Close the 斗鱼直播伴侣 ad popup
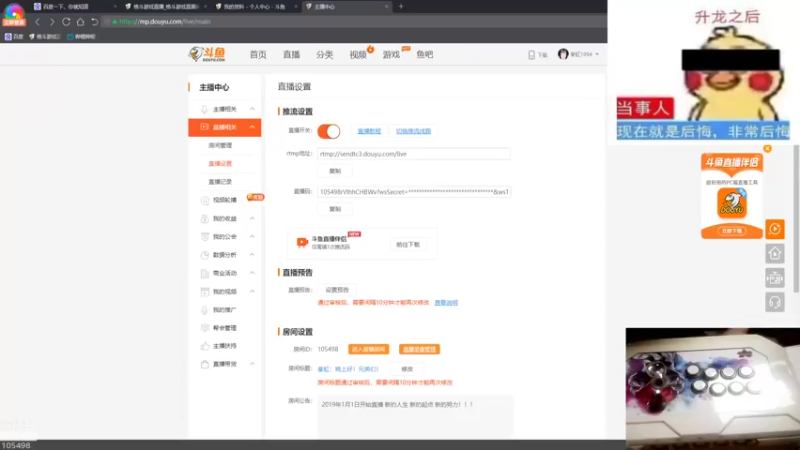Viewport: 800px width, 450px height. 767,148
